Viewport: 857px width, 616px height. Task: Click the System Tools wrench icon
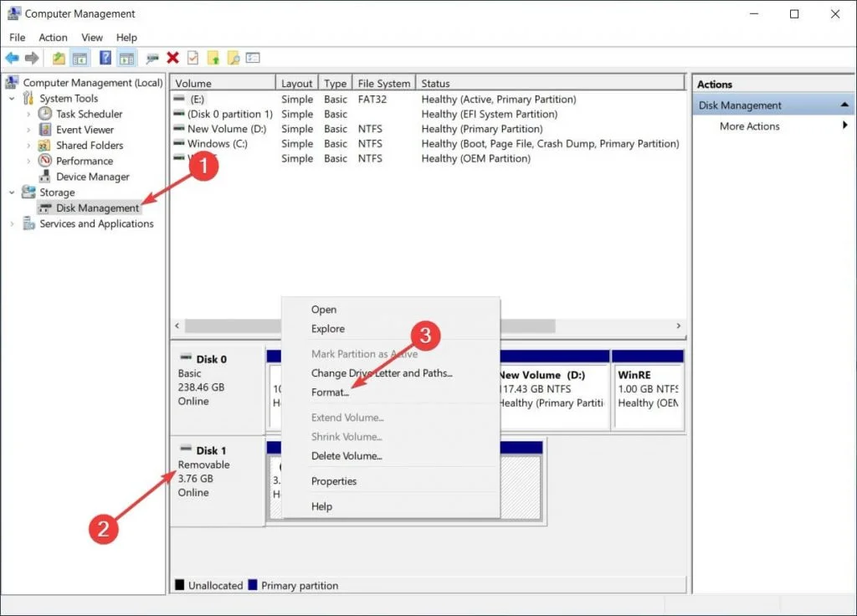click(28, 99)
